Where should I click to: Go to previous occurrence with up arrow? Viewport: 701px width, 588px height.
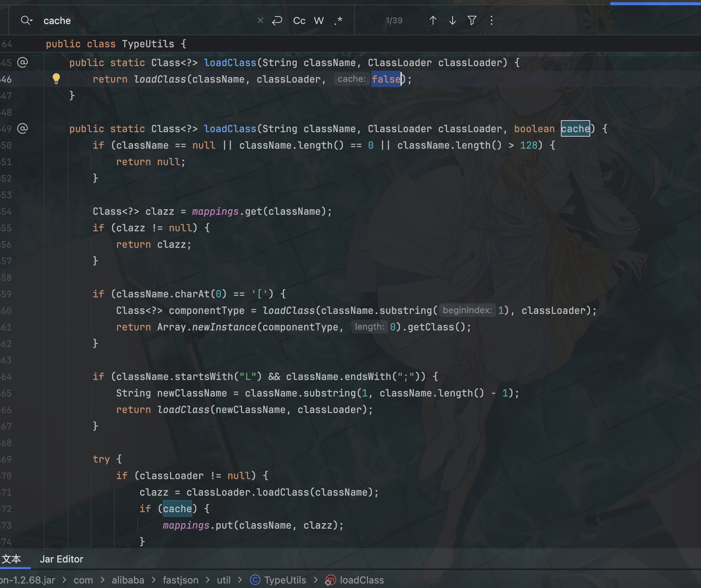pos(433,20)
